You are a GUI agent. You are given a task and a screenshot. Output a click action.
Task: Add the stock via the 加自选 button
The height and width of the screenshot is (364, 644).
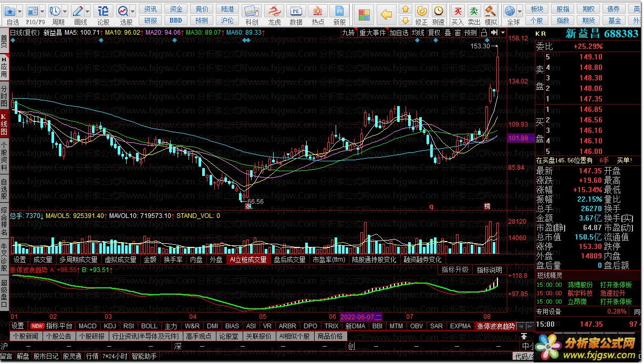tap(399, 33)
